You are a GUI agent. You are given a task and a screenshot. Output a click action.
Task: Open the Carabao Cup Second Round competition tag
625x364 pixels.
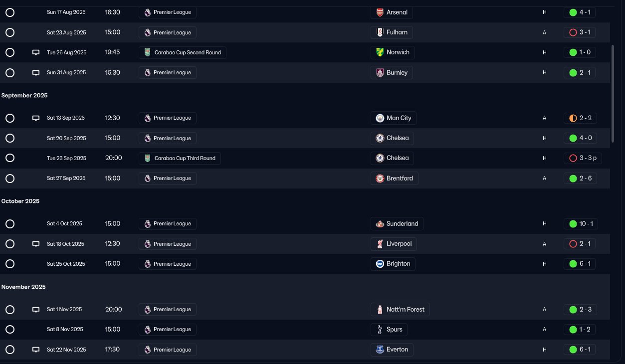[x=183, y=52]
